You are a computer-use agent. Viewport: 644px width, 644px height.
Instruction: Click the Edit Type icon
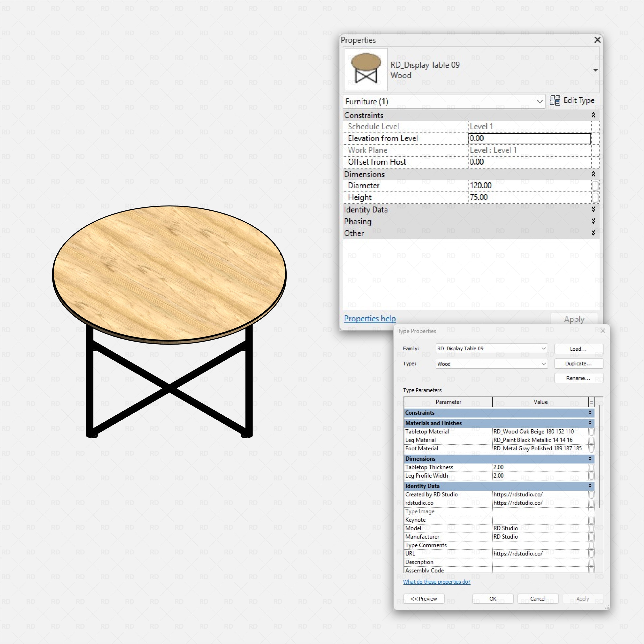click(x=555, y=100)
